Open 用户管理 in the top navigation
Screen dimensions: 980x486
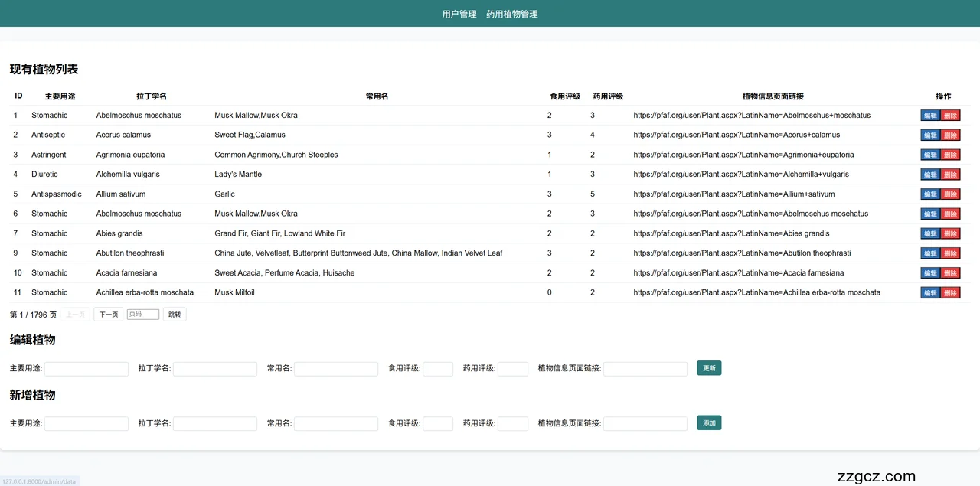[x=459, y=14]
